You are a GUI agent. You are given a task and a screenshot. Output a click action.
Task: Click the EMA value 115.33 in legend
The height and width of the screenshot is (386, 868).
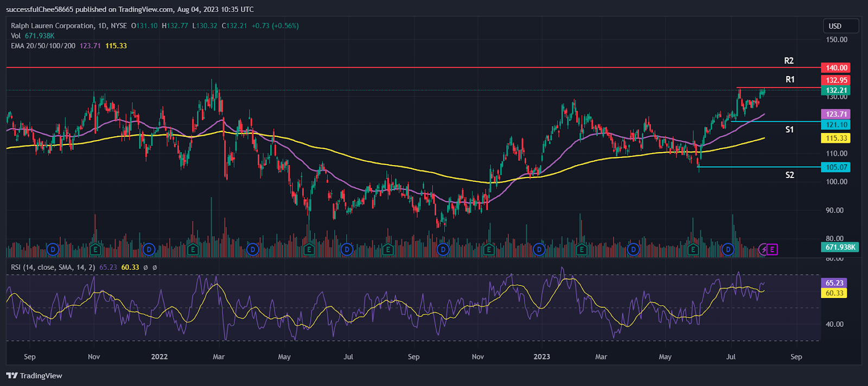(116, 46)
